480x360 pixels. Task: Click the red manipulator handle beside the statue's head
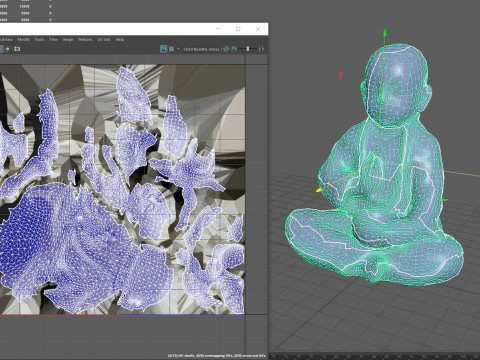[340, 76]
